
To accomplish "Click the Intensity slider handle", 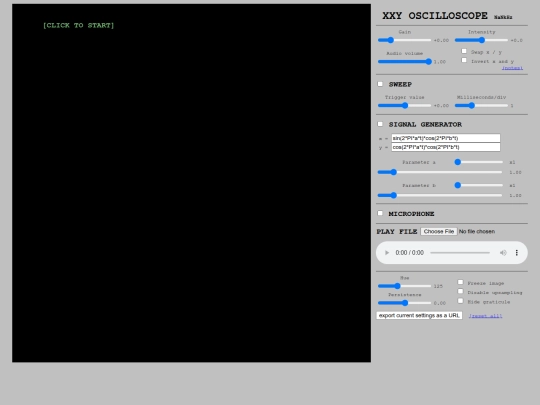I will 482,40.
